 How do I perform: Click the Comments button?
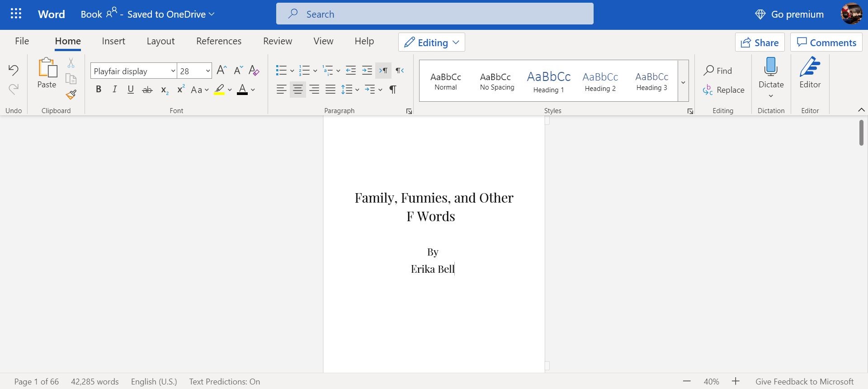(x=826, y=43)
